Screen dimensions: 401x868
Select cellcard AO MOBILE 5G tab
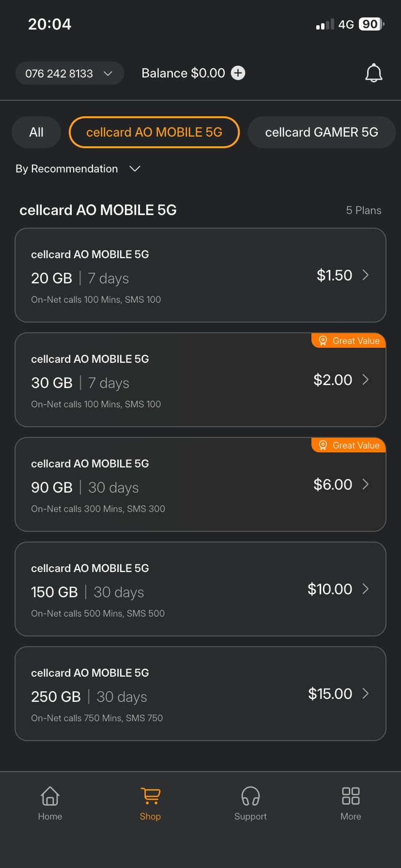pos(154,132)
